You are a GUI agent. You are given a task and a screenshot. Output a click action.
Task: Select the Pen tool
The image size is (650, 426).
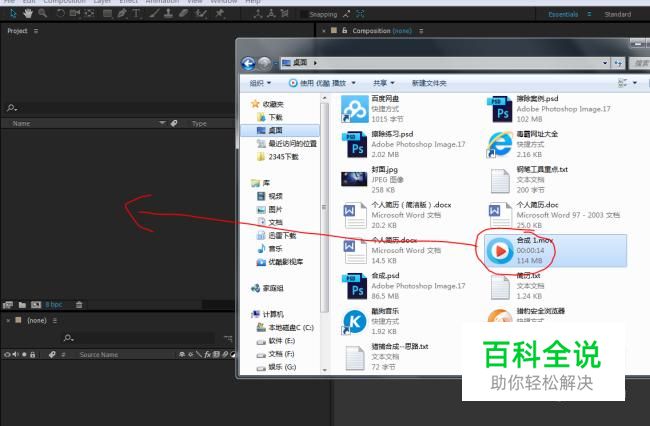click(x=122, y=14)
